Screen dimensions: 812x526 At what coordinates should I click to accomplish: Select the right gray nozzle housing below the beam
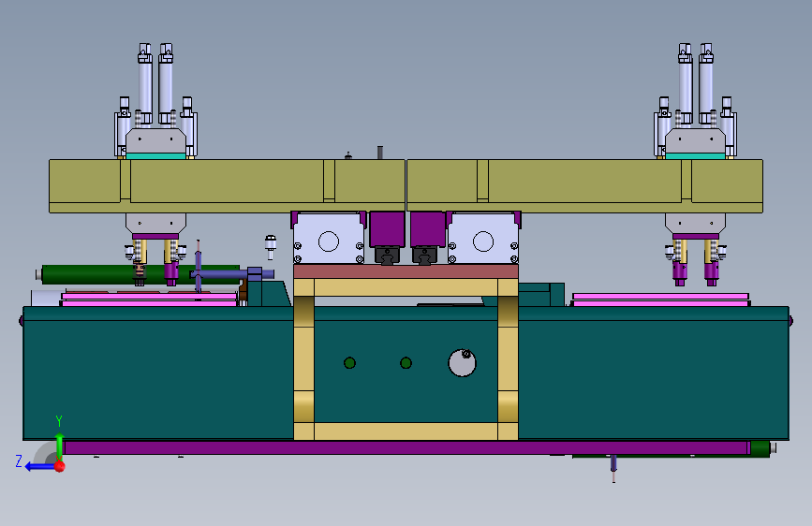695,223
